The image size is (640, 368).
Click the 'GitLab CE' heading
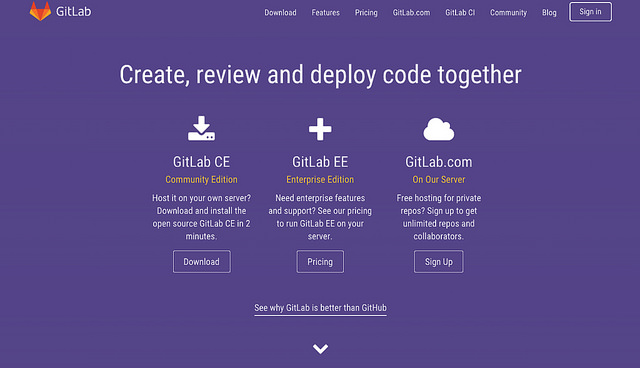point(201,162)
